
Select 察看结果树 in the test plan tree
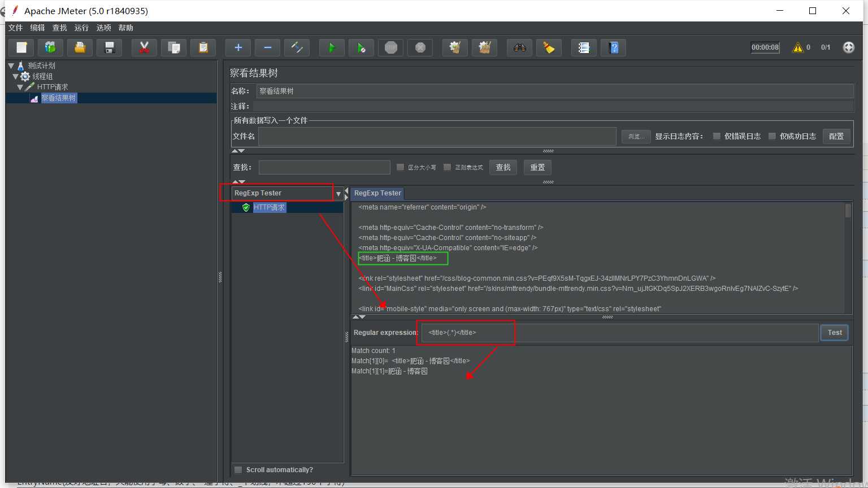click(58, 98)
